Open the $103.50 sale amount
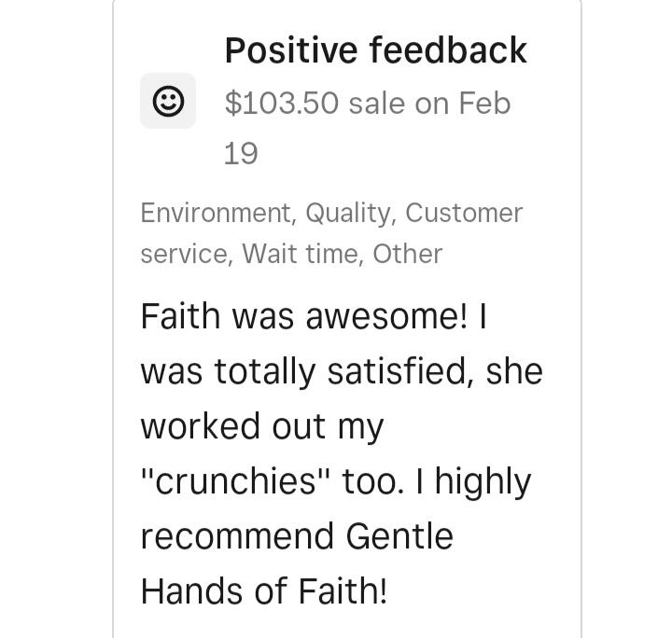Viewport: 672px width, 638px height. 282,104
